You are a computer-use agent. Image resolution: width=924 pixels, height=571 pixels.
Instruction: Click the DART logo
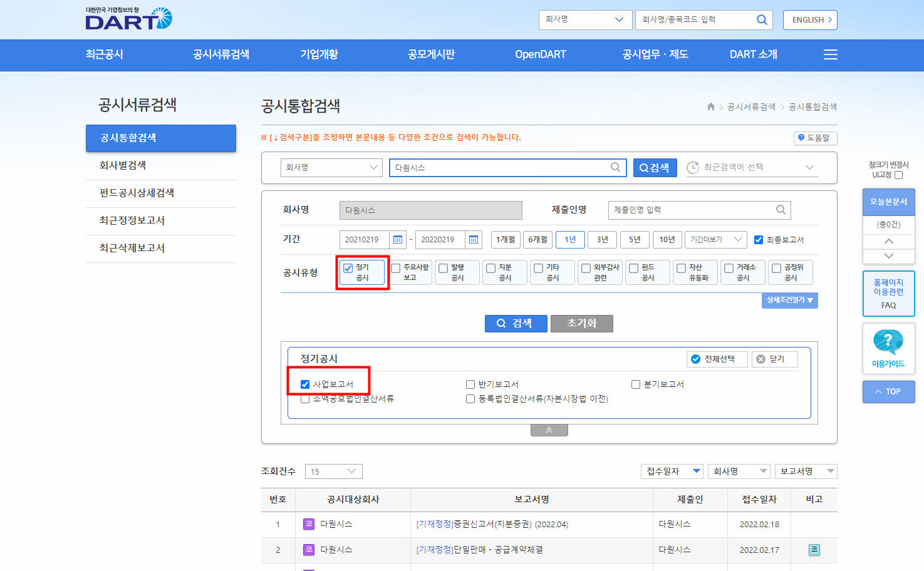click(128, 19)
